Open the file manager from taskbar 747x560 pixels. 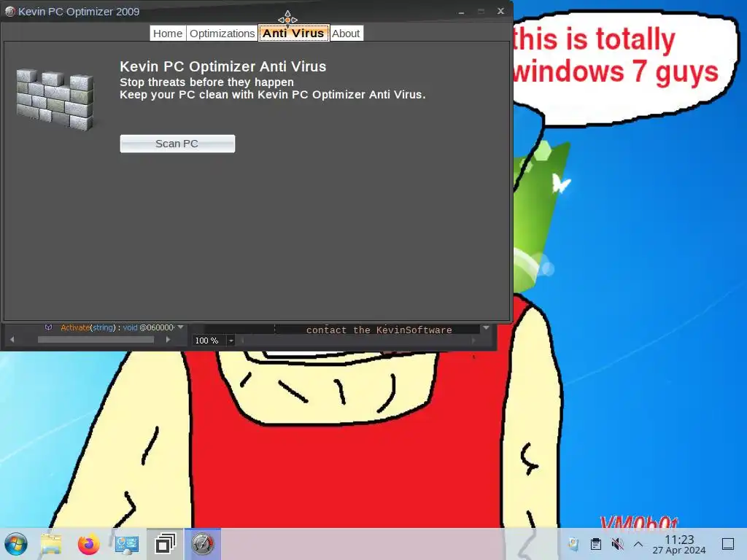tap(52, 544)
